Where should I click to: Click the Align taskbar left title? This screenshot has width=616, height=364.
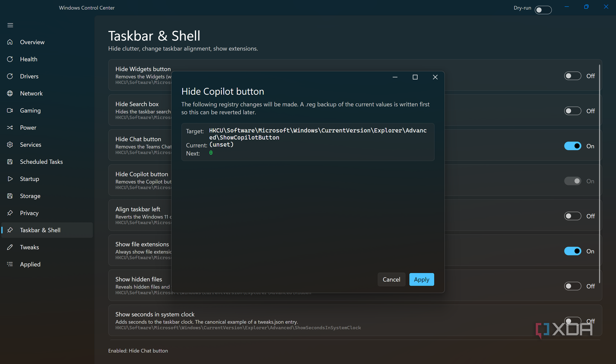(x=138, y=209)
